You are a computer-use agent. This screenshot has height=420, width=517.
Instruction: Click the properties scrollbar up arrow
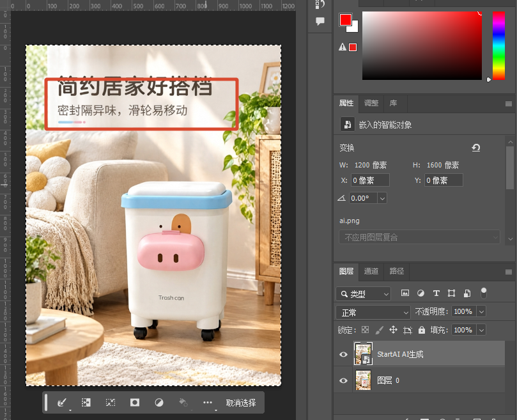510,142
